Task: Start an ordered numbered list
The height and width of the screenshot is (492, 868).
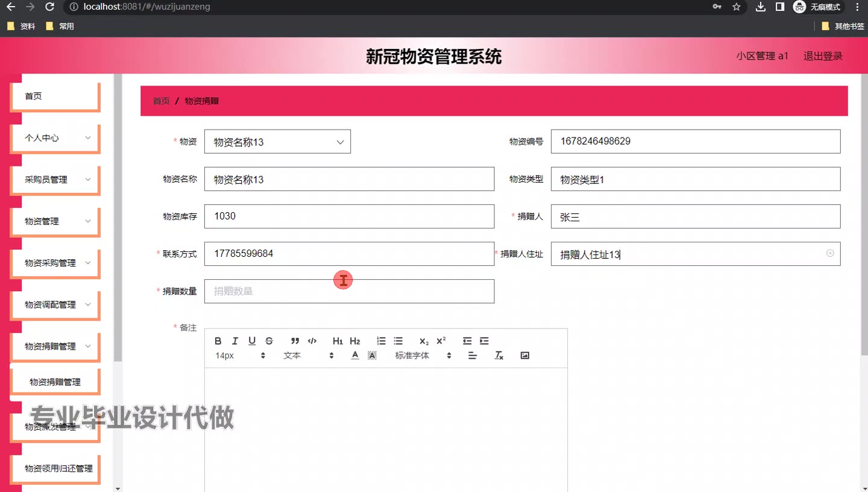Action: [x=381, y=341]
